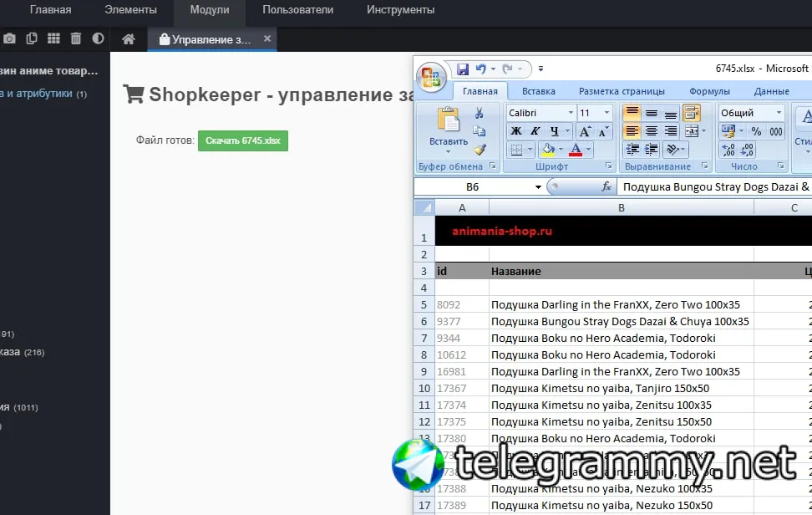Switch to Данные ribbon tab
The width and height of the screenshot is (812, 515).
[x=772, y=91]
